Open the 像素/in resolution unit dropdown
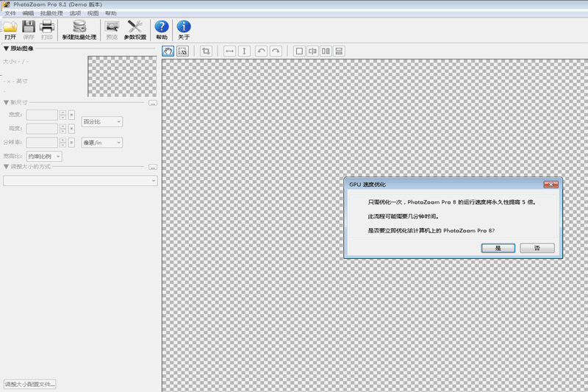Viewport: 588px width, 392px height. coord(102,143)
